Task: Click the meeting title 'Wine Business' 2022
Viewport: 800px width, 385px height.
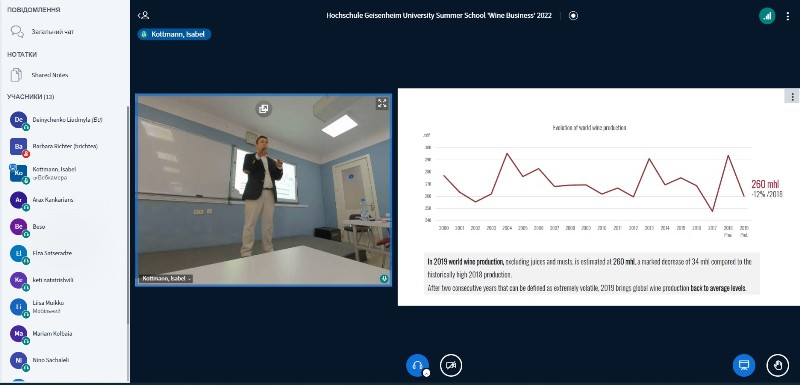Action: [x=439, y=16]
